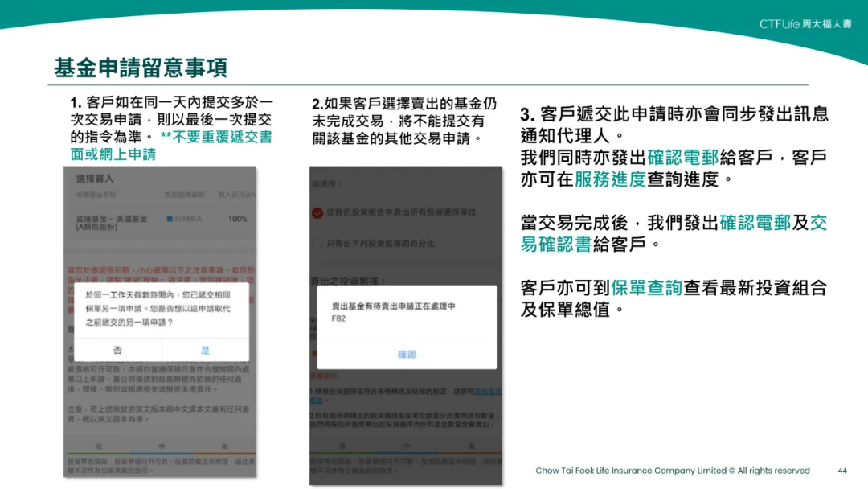The image size is (868, 489).
Task: Click the 交易確認書 green text
Action: [x=555, y=244]
